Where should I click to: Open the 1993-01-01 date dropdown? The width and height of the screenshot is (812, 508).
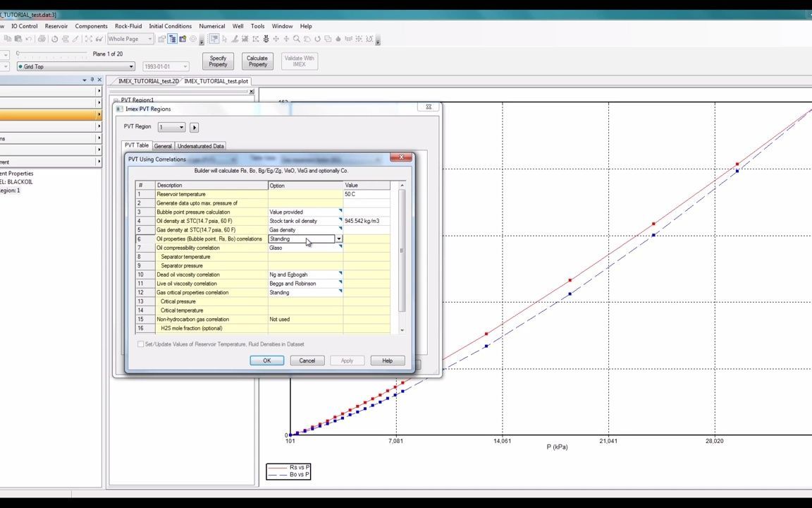[166, 66]
